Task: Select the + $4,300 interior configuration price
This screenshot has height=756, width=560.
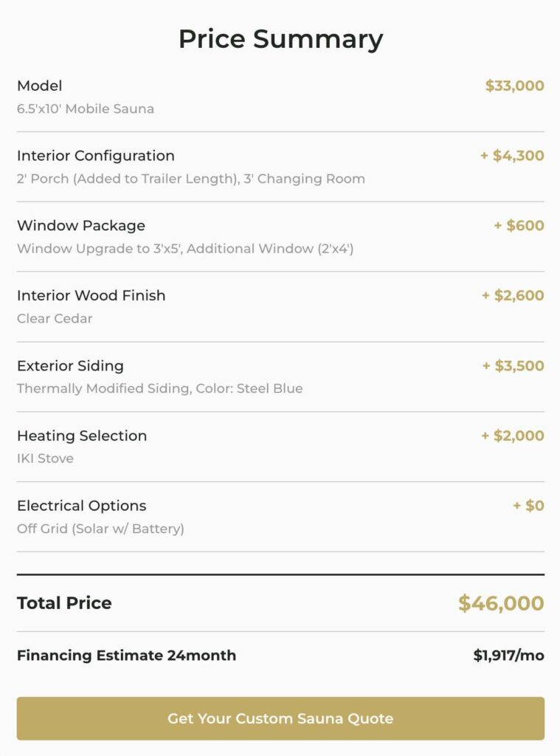Action: pos(512,155)
